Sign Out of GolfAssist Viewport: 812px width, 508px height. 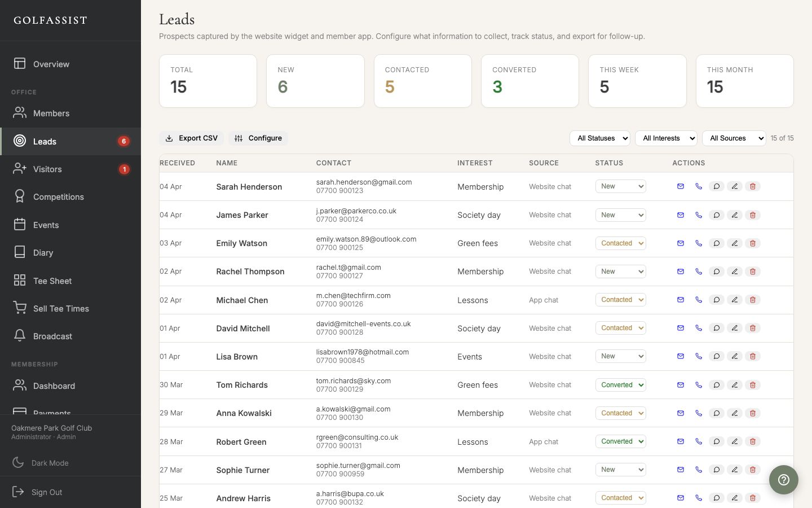[x=46, y=492]
